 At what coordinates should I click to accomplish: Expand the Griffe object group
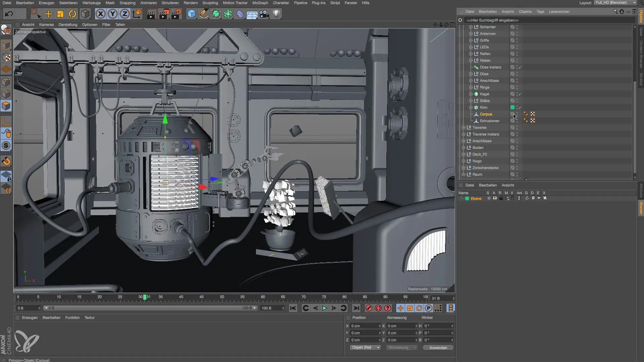471,40
